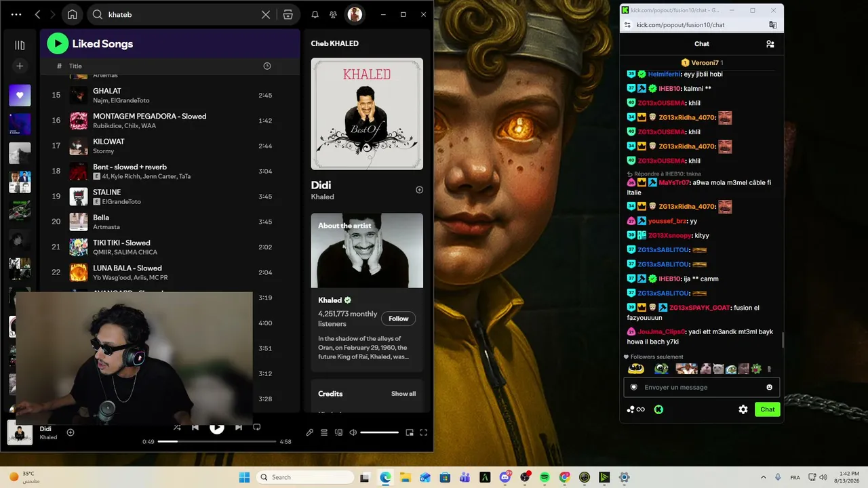Clear the Spotify search field text

[266, 14]
